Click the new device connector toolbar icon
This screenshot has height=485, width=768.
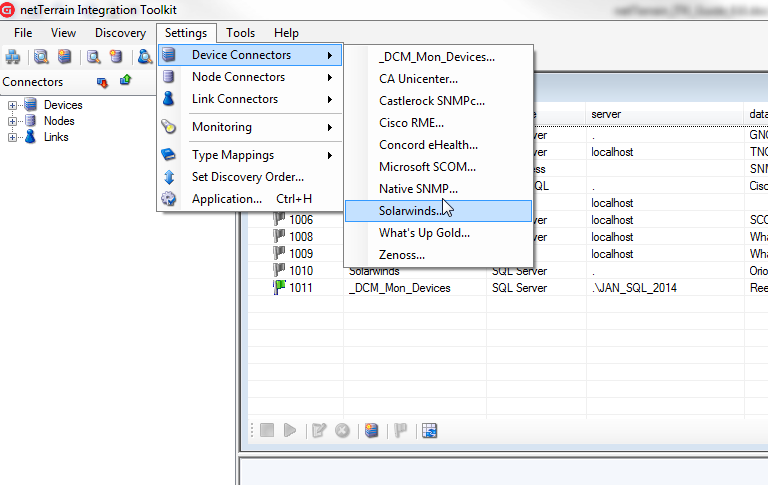(x=65, y=57)
